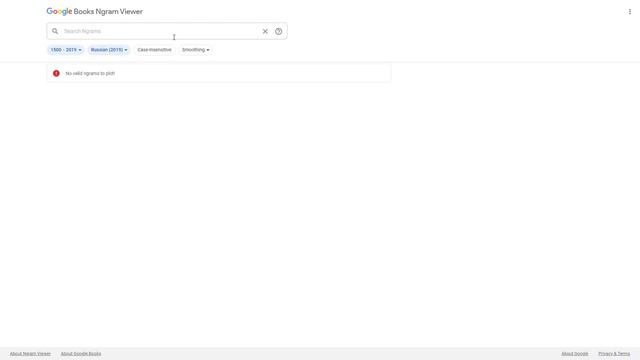Image resolution: width=640 pixels, height=360 pixels.
Task: Click the search magnifier icon
Action: point(55,31)
